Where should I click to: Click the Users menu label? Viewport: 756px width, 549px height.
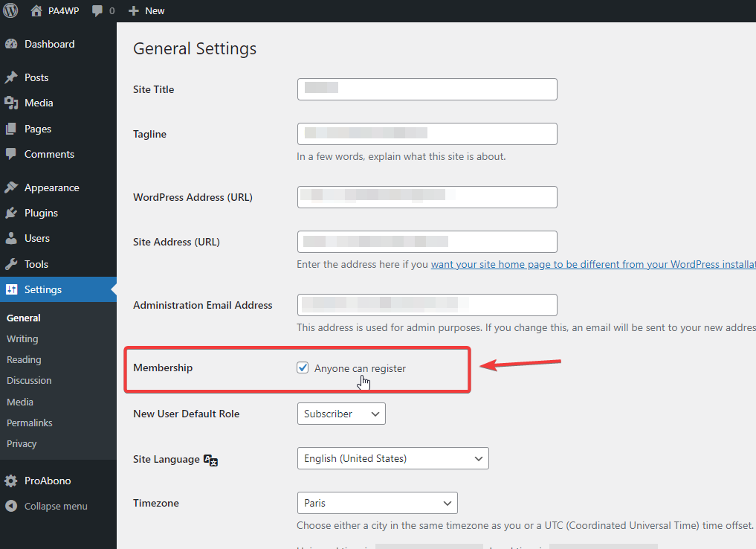point(37,238)
